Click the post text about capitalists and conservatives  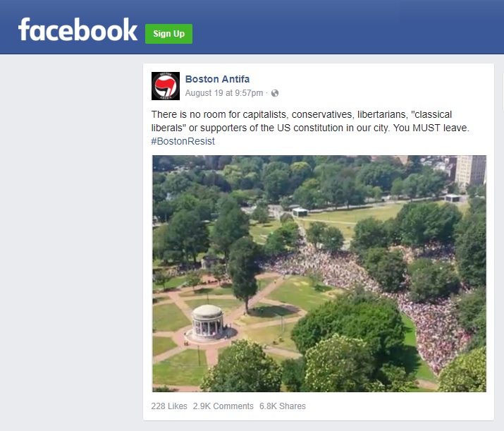(310, 121)
